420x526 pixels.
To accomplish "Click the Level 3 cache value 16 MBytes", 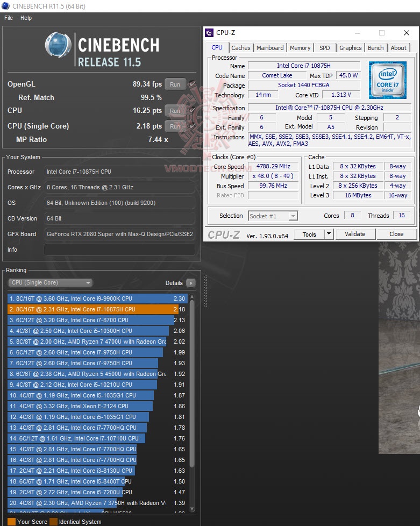I will 358,195.
